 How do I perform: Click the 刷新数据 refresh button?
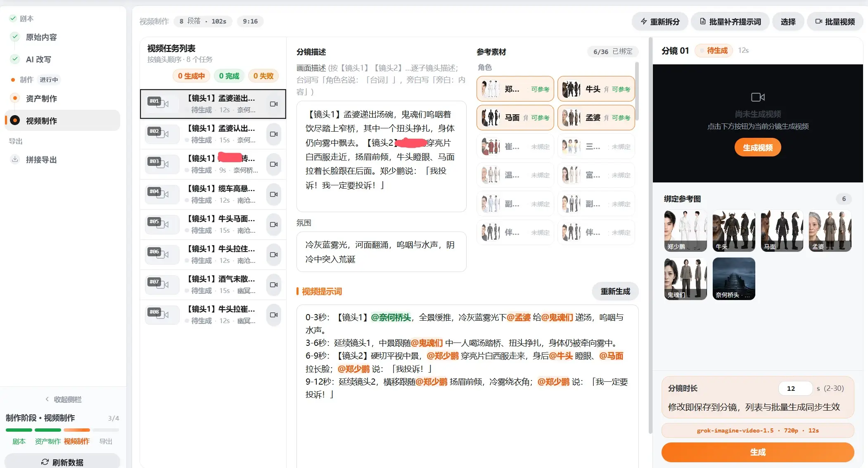click(x=62, y=462)
